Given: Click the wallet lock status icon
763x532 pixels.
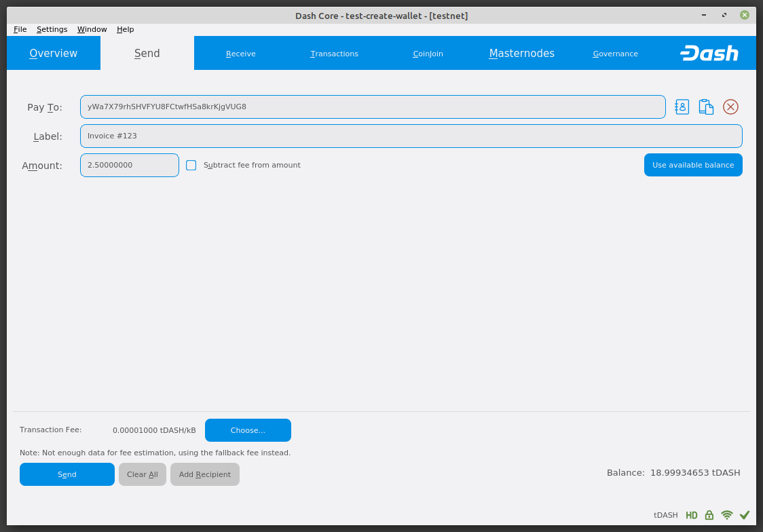Looking at the screenshot, I should (709, 515).
